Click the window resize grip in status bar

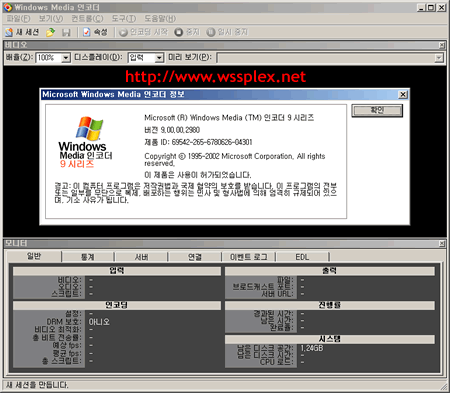pyautogui.click(x=444, y=387)
